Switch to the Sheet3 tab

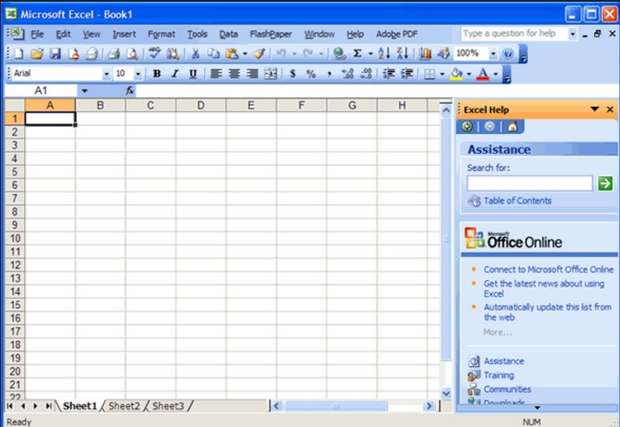click(168, 406)
